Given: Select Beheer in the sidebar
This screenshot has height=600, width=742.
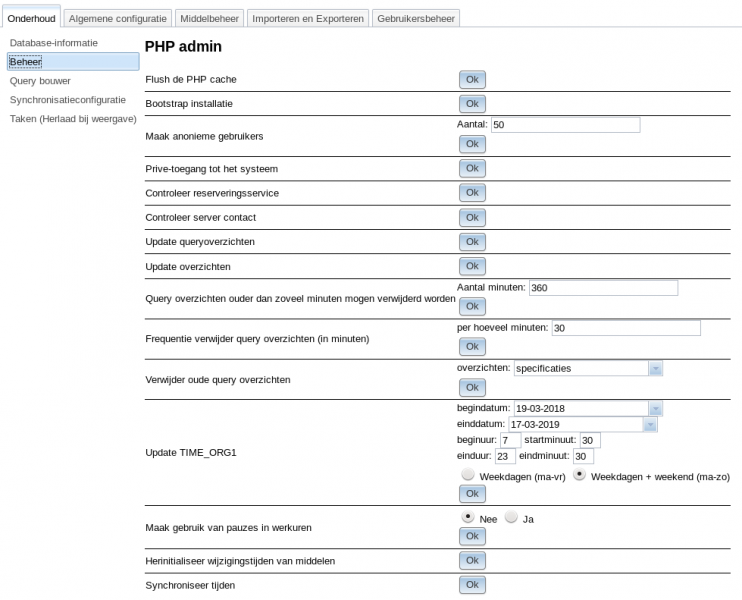Looking at the screenshot, I should 73,62.
